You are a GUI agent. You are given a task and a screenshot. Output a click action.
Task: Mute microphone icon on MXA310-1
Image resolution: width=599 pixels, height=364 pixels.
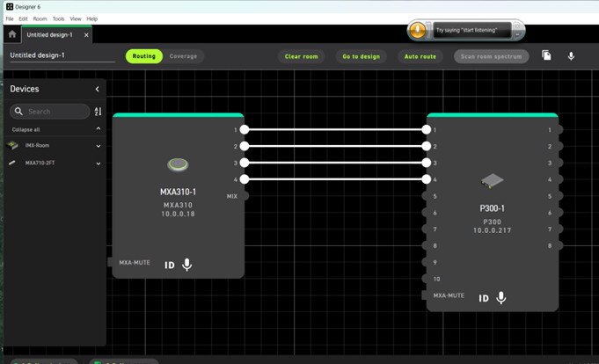coord(186,265)
